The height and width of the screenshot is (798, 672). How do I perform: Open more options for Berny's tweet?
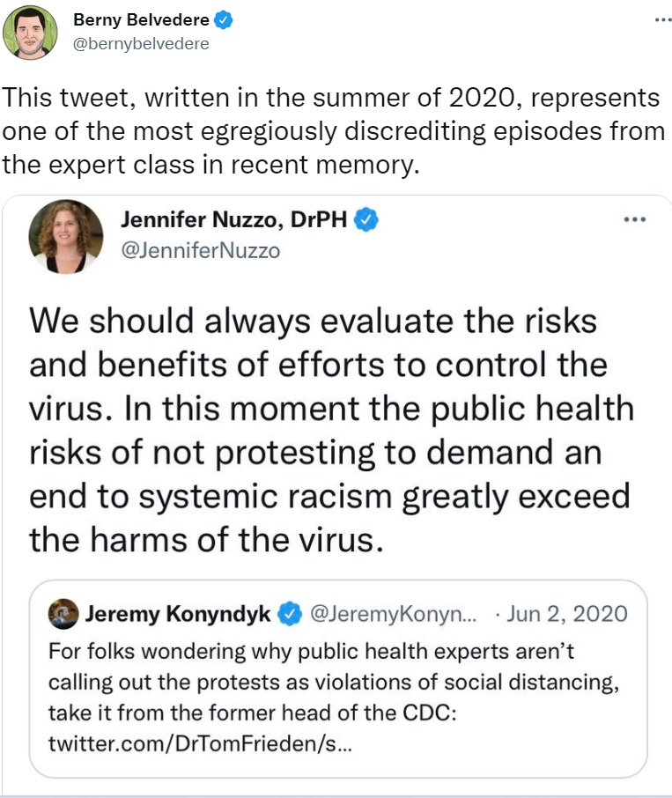tap(663, 20)
